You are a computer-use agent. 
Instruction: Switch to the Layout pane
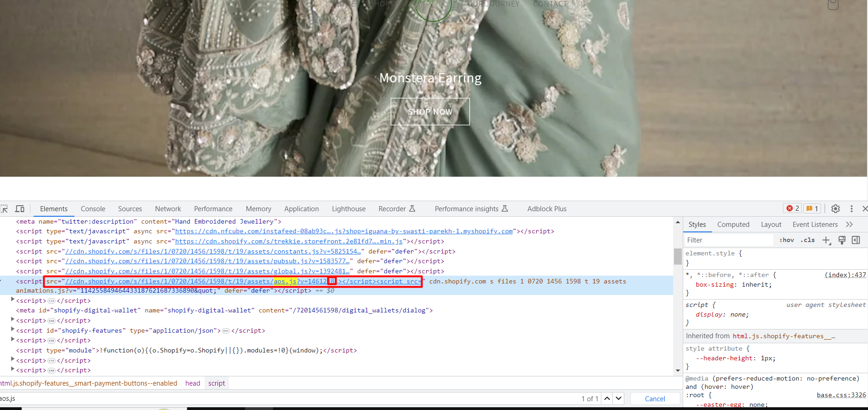pyautogui.click(x=771, y=225)
